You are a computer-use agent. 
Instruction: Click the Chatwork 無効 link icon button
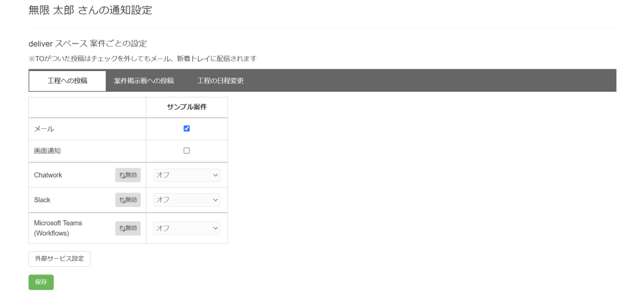128,175
